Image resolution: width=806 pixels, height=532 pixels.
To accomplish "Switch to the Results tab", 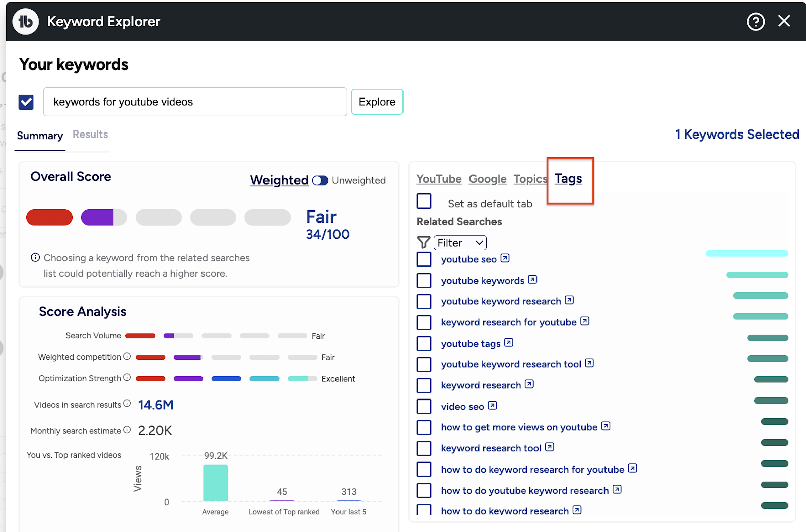I will pos(90,135).
